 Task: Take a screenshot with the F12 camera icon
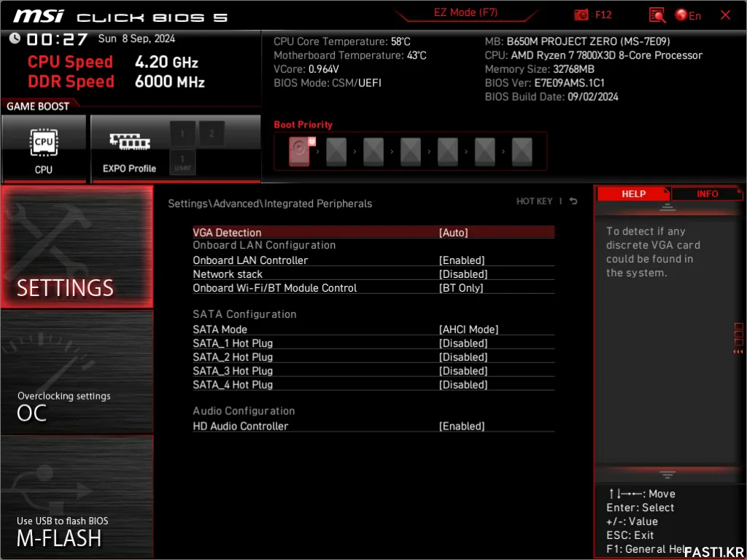[581, 15]
